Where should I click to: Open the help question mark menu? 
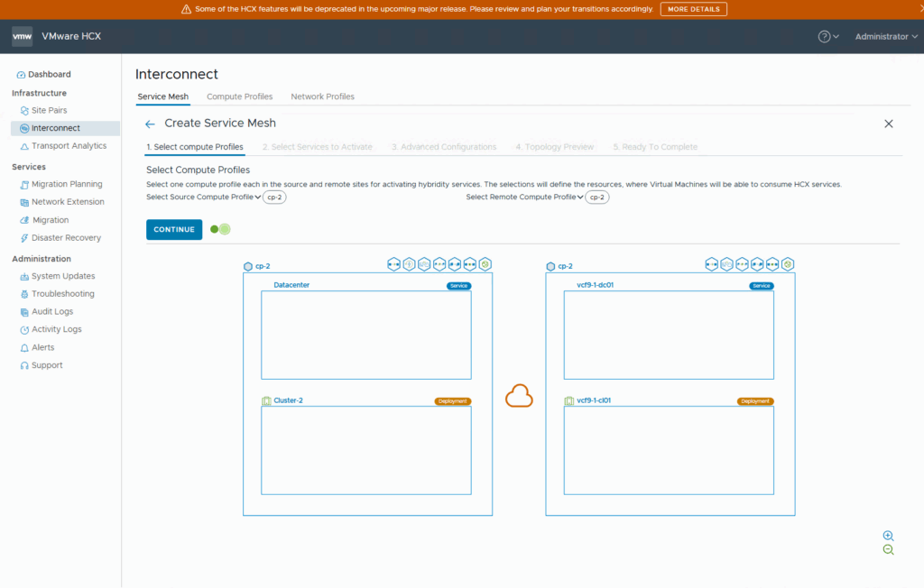824,37
